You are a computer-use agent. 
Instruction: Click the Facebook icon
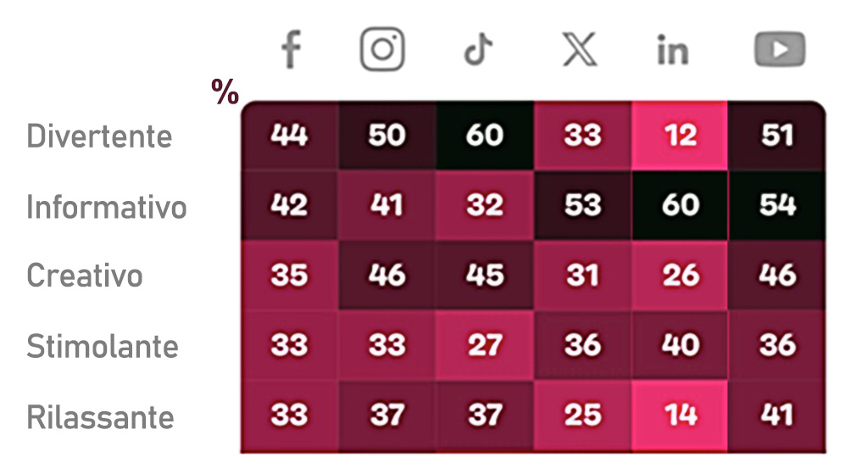tap(291, 50)
